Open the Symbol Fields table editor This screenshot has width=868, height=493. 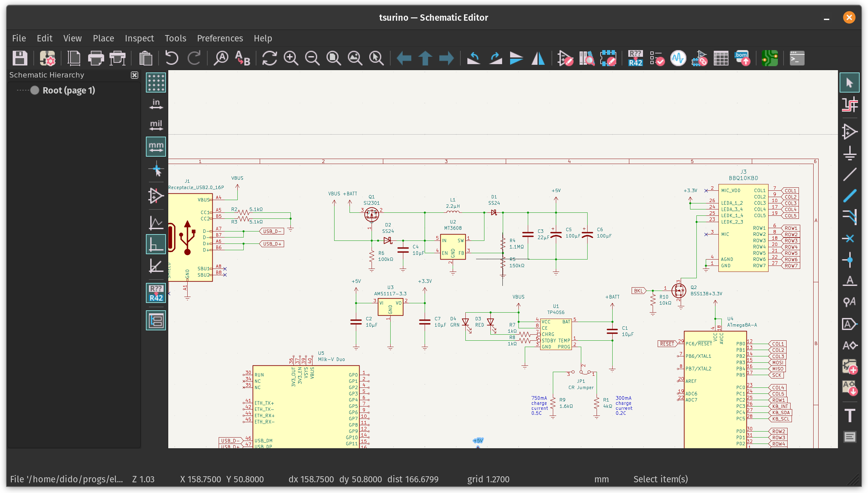(x=721, y=58)
